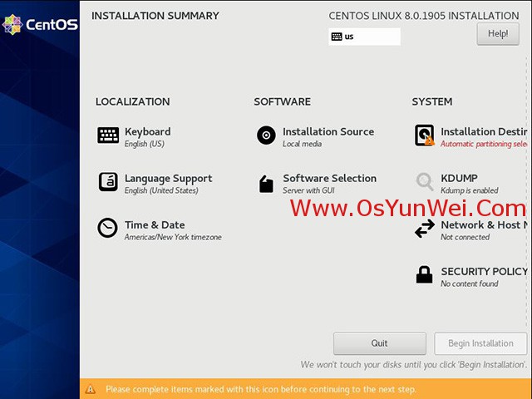Click the Quit button

tap(379, 343)
